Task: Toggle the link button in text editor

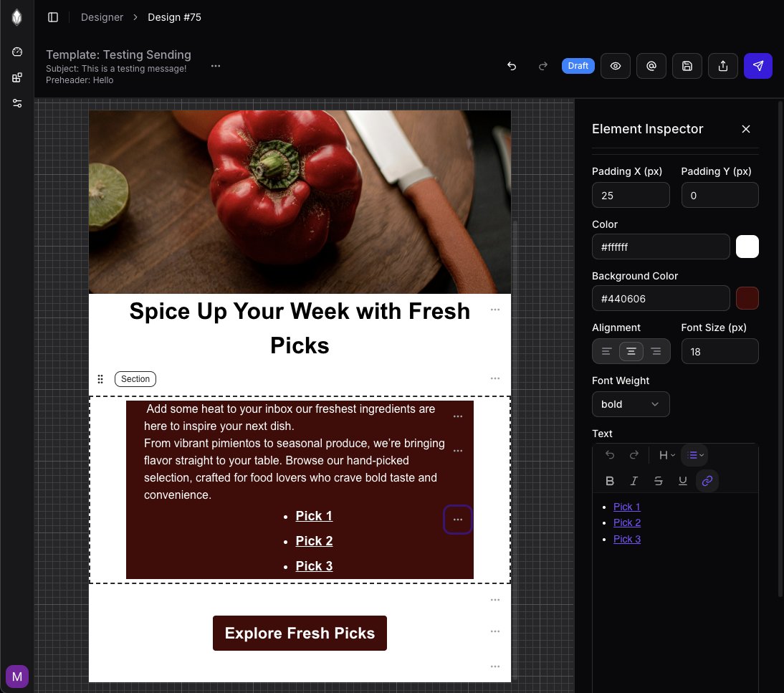Action: (707, 481)
